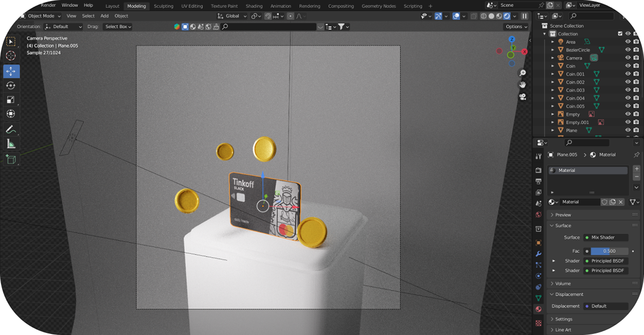This screenshot has height=335, width=644.
Task: Hide the Coin.001 object in the outliner
Action: pos(627,74)
